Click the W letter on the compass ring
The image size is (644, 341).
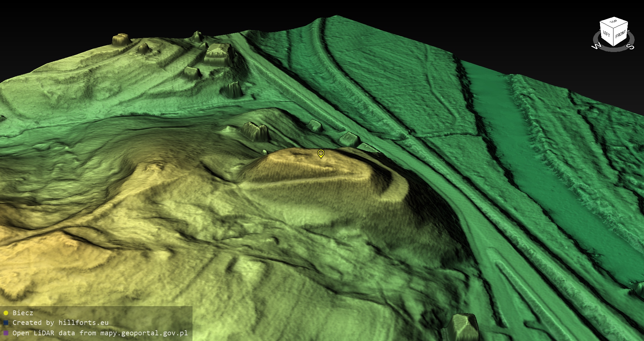(596, 46)
